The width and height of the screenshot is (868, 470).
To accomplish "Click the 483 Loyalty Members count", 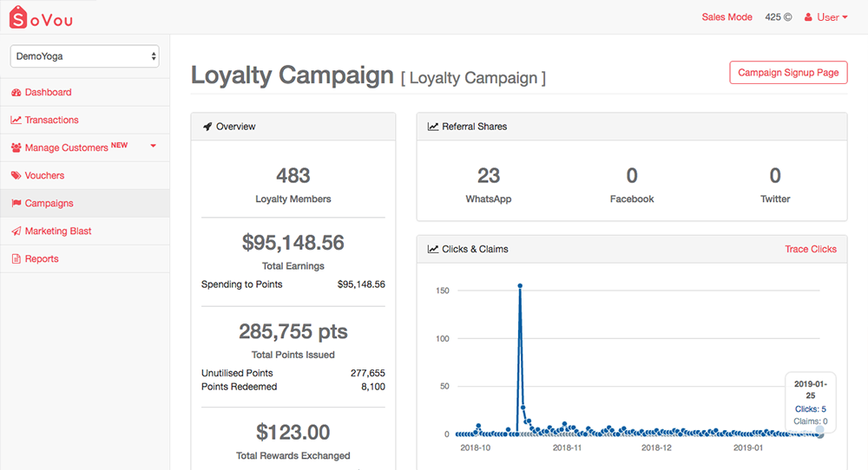I will pyautogui.click(x=293, y=176).
